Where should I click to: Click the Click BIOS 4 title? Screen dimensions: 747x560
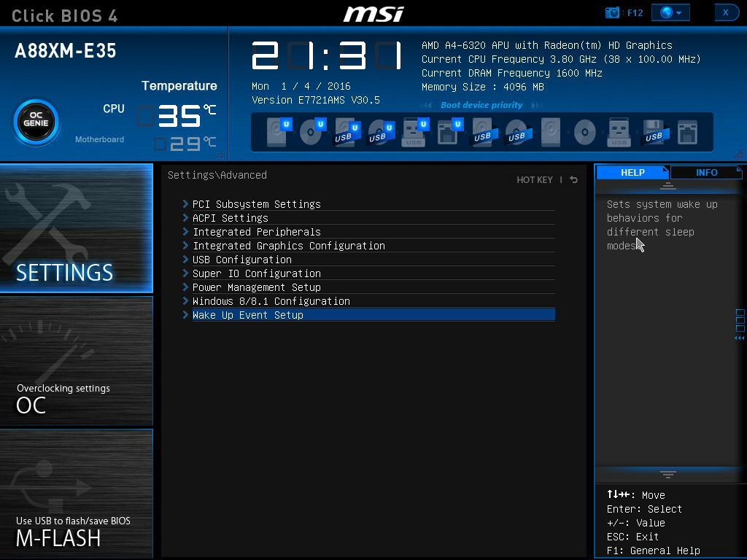coord(65,16)
